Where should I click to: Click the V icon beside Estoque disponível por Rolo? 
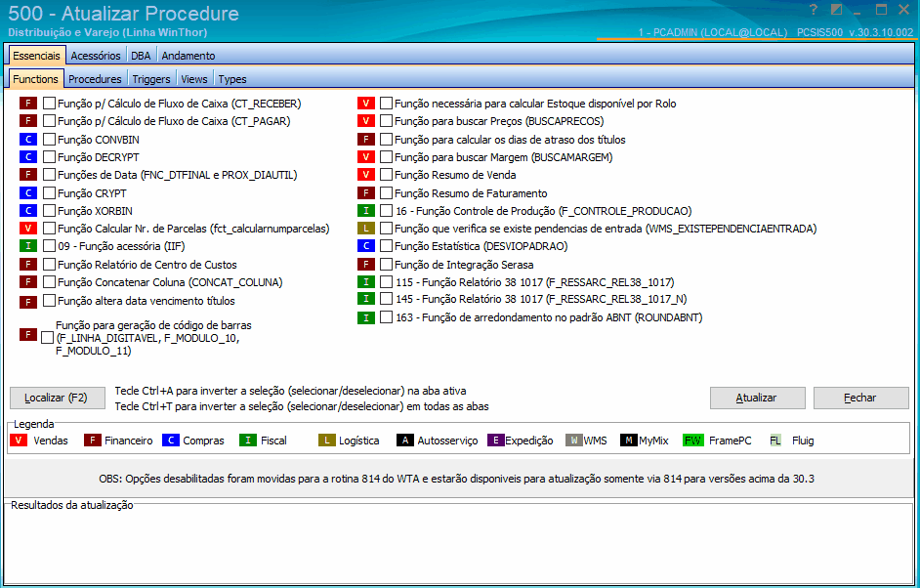pos(366,104)
